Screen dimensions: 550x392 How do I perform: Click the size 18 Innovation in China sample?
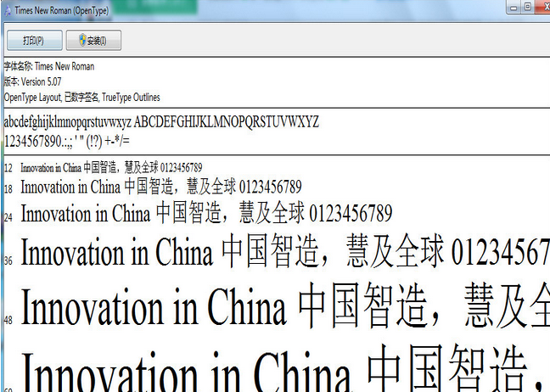pos(161,187)
